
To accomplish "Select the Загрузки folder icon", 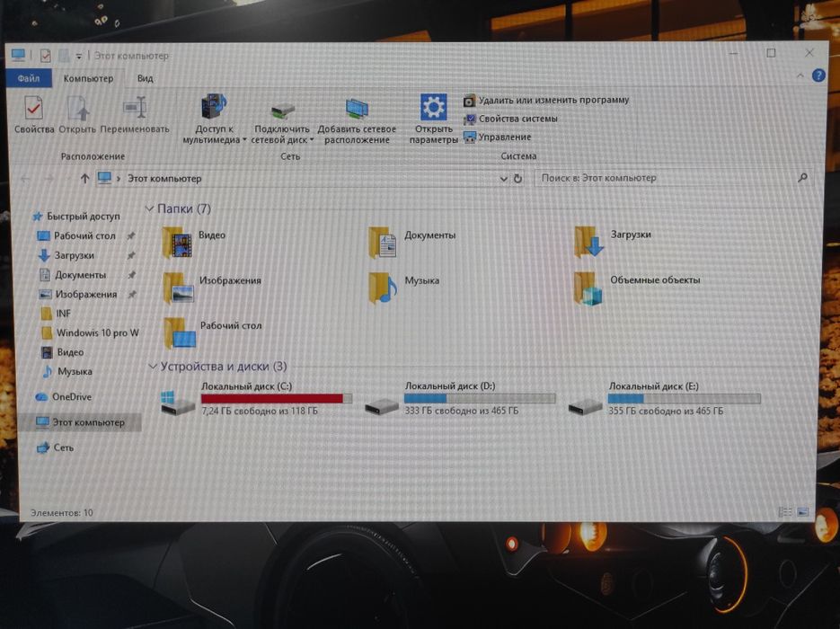I will click(x=588, y=242).
